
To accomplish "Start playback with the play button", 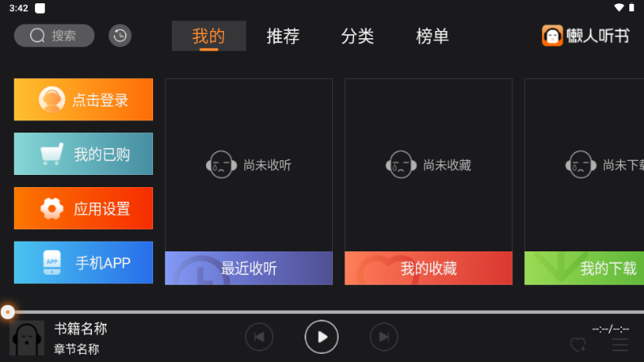I will [322, 337].
